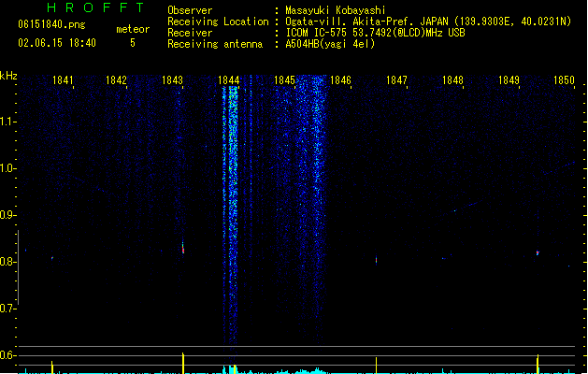Click the Receiving Location label
The width and height of the screenshot is (588, 374).
(218, 22)
